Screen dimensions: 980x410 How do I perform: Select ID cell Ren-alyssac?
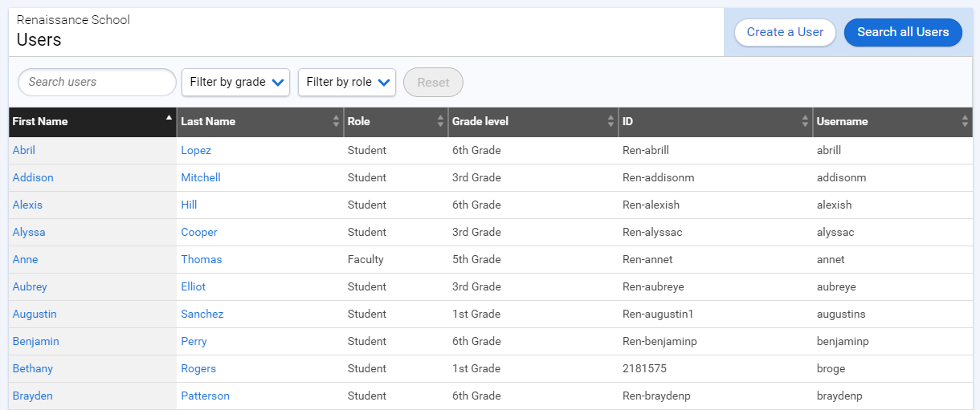(652, 232)
